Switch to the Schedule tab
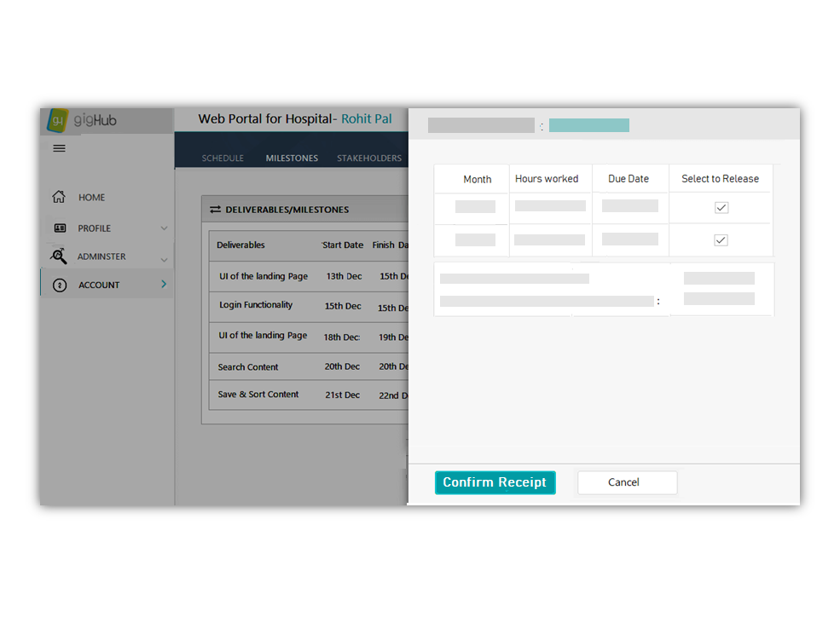Viewport: 840px width, 617px height. 223,159
